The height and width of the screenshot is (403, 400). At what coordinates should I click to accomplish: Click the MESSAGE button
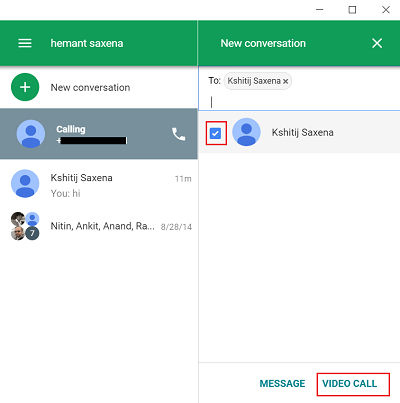(x=282, y=384)
